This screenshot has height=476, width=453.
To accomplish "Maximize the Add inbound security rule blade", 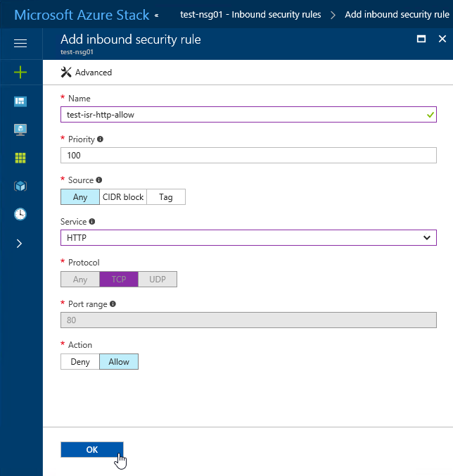I will (x=421, y=39).
